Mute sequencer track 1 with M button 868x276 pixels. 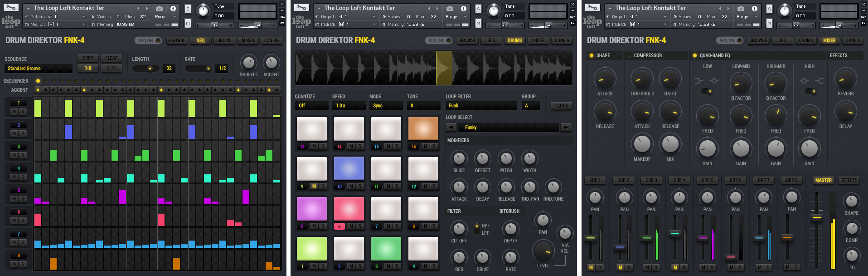[x=14, y=112]
